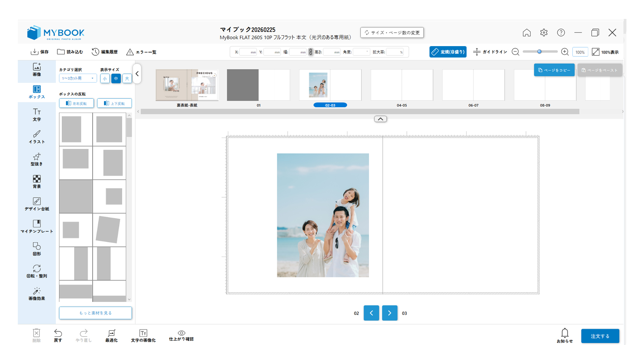644x362 pixels.
Task: Open the お知らせ notification bell
Action: coord(565,333)
